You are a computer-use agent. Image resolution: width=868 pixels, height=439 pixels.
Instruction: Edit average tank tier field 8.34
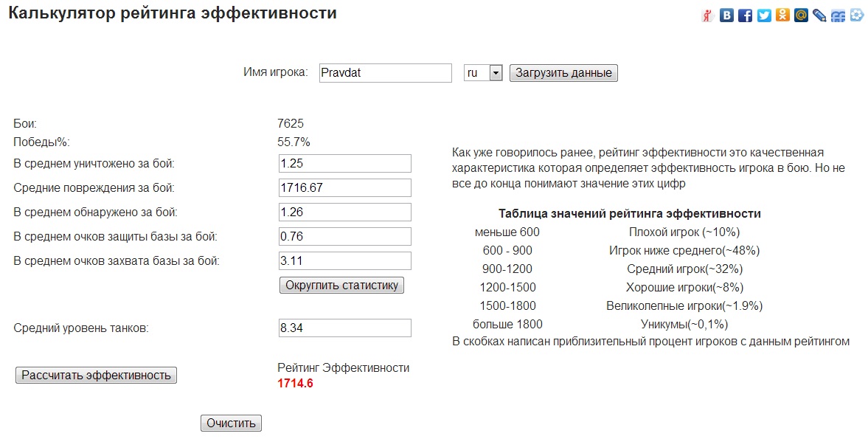[x=344, y=328]
